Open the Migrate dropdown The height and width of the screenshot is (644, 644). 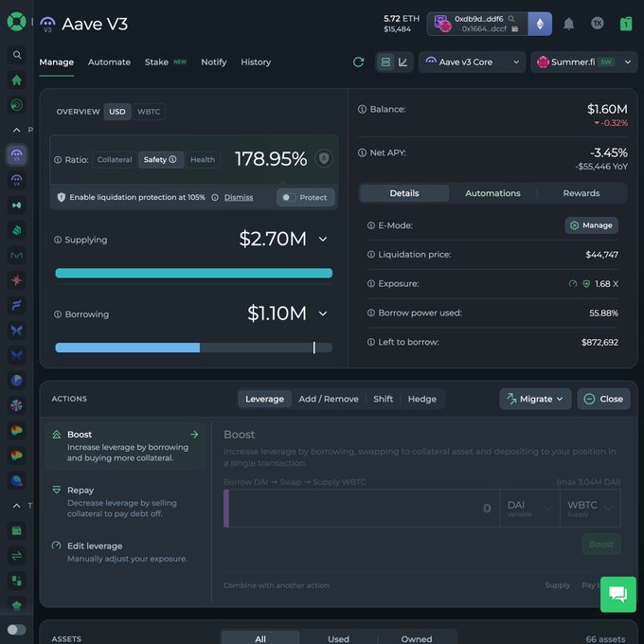click(535, 399)
